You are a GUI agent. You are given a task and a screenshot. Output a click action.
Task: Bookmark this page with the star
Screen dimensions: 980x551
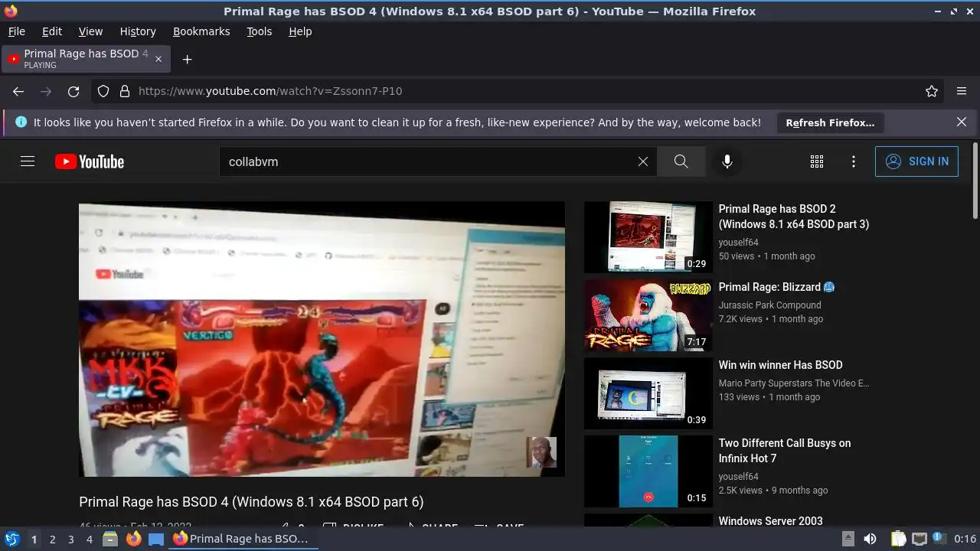(x=932, y=91)
